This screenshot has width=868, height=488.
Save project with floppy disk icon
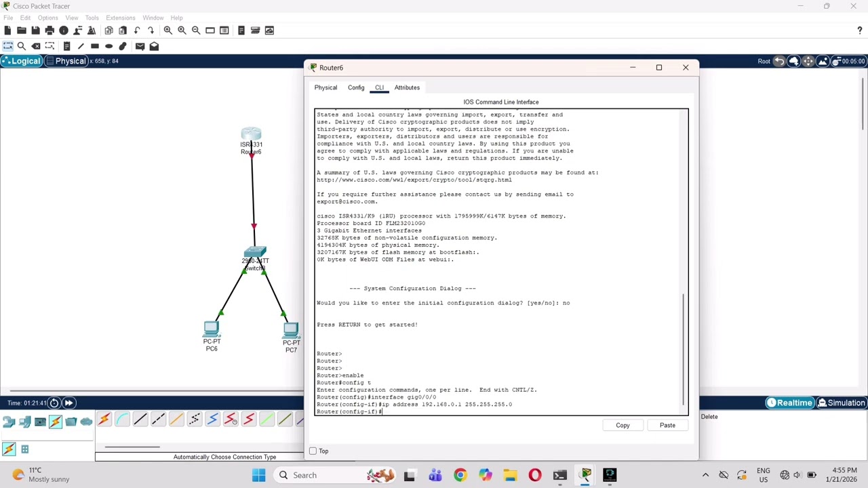35,30
